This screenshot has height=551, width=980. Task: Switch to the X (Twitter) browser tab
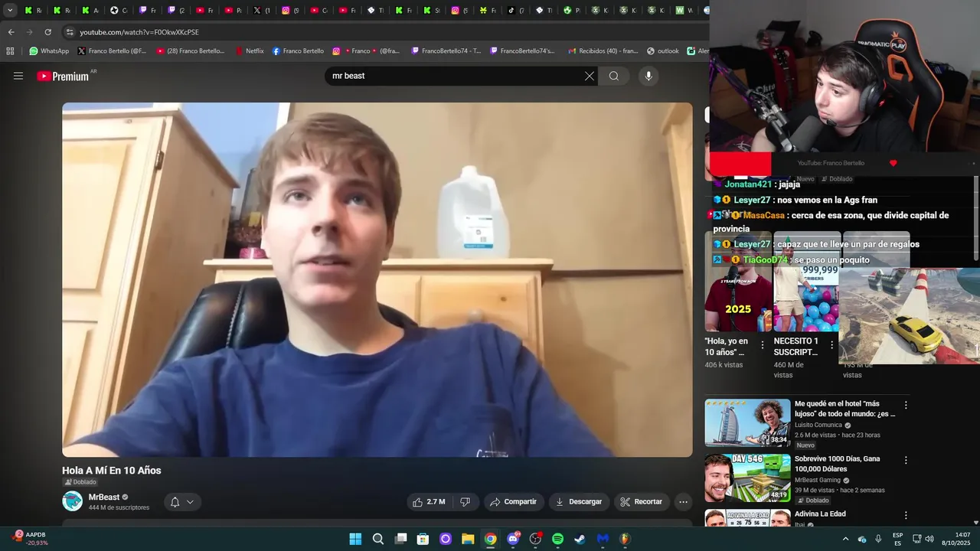[x=261, y=10]
